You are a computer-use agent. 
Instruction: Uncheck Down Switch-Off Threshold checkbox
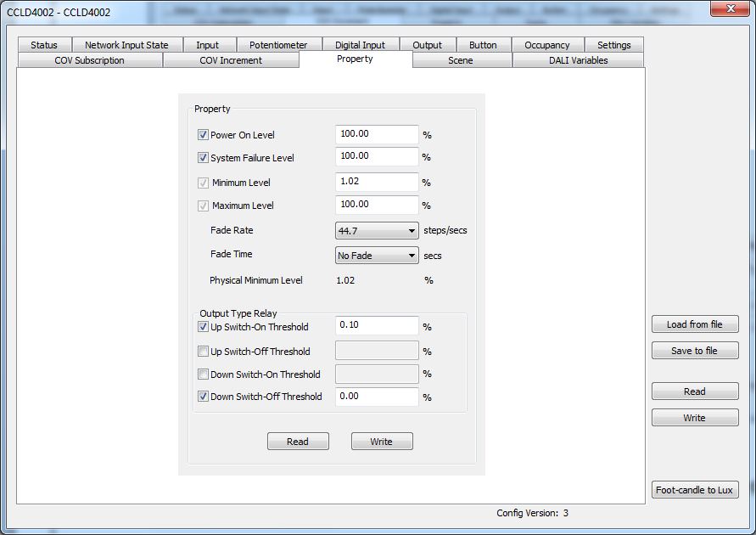[x=203, y=397]
